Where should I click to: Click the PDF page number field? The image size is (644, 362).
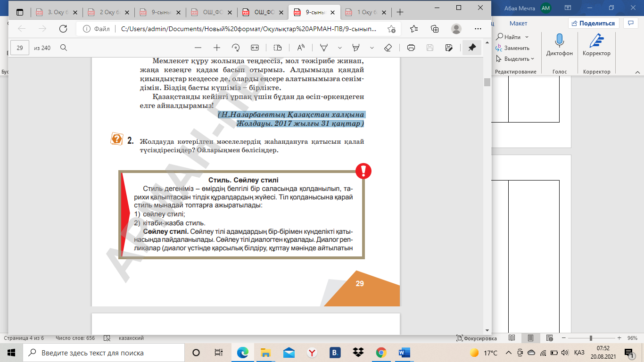[20, 48]
